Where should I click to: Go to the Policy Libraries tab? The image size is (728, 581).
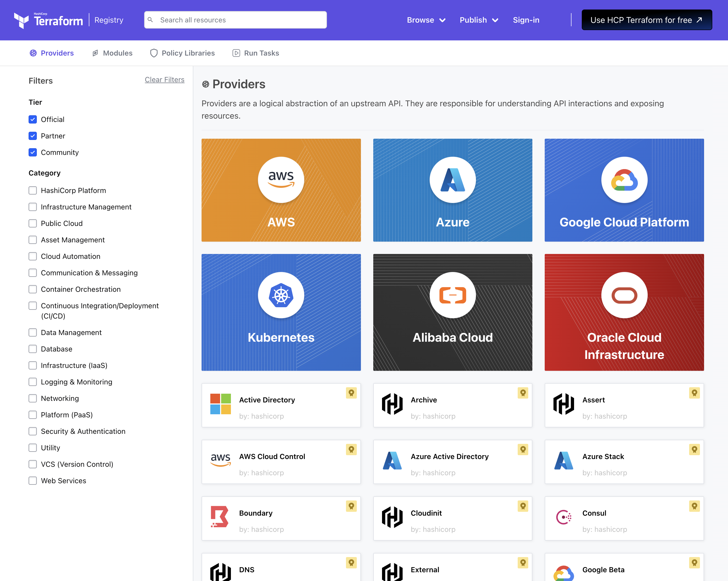pyautogui.click(x=182, y=53)
